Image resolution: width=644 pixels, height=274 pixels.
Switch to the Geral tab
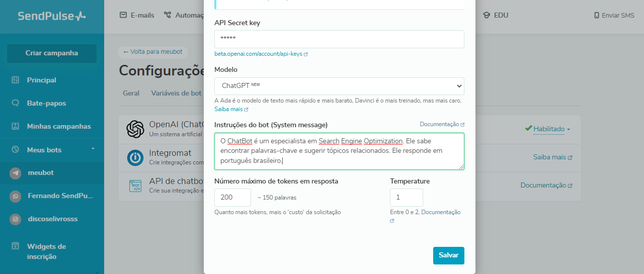point(131,93)
